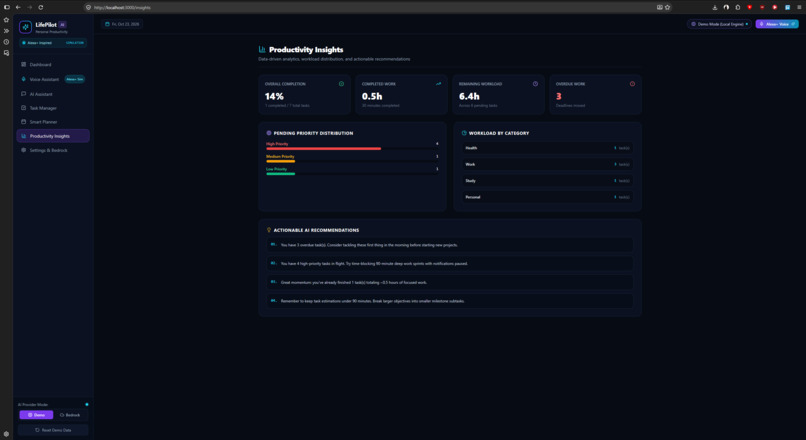Click the Workload by Category header icon
Viewport: 806px width, 440px height.
(464, 133)
